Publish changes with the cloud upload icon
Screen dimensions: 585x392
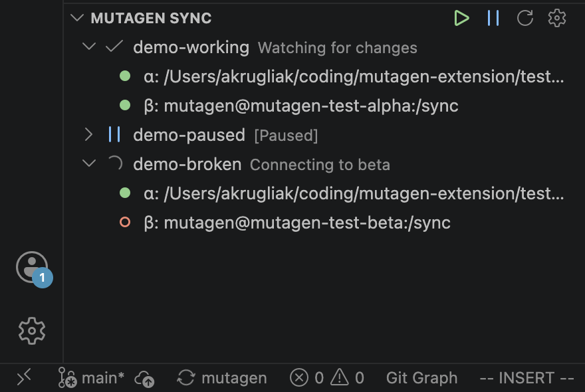(144, 379)
